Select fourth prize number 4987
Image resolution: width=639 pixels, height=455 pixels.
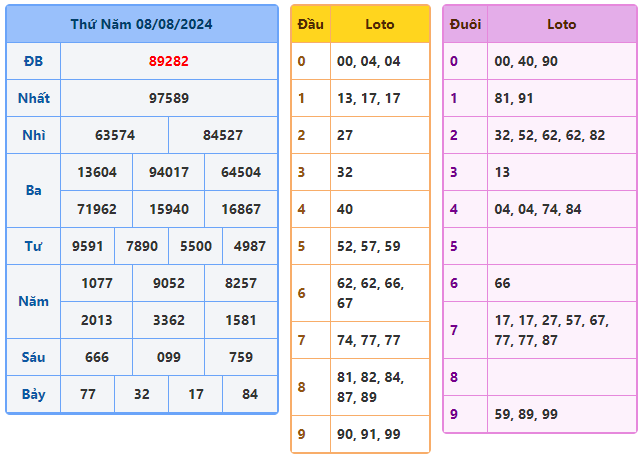[x=249, y=246]
